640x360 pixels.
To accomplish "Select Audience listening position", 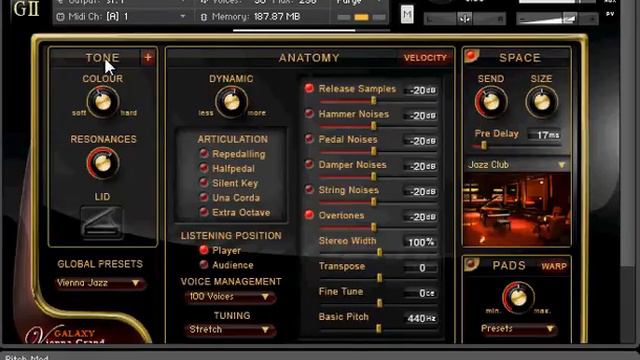I will (x=204, y=264).
